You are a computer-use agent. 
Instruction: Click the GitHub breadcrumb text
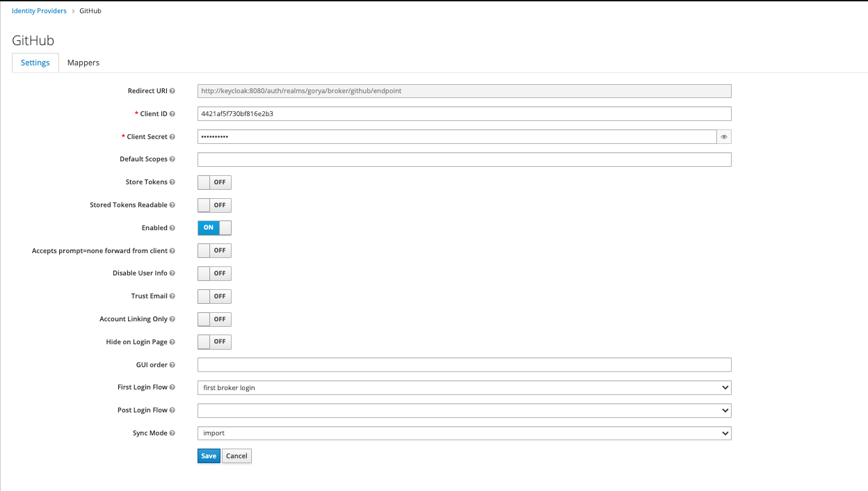[x=90, y=11]
